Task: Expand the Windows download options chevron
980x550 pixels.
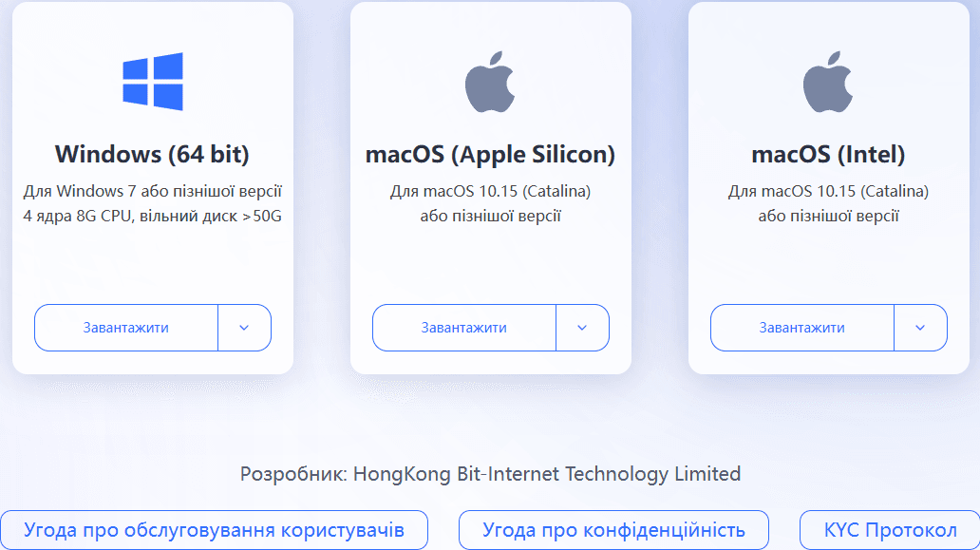Action: click(x=244, y=328)
